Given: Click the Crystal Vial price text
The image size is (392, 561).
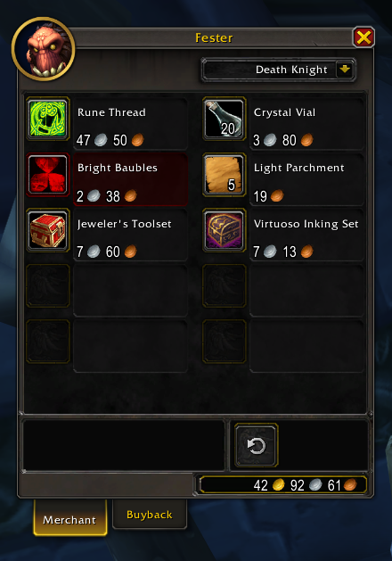Looking at the screenshot, I should 283,140.
